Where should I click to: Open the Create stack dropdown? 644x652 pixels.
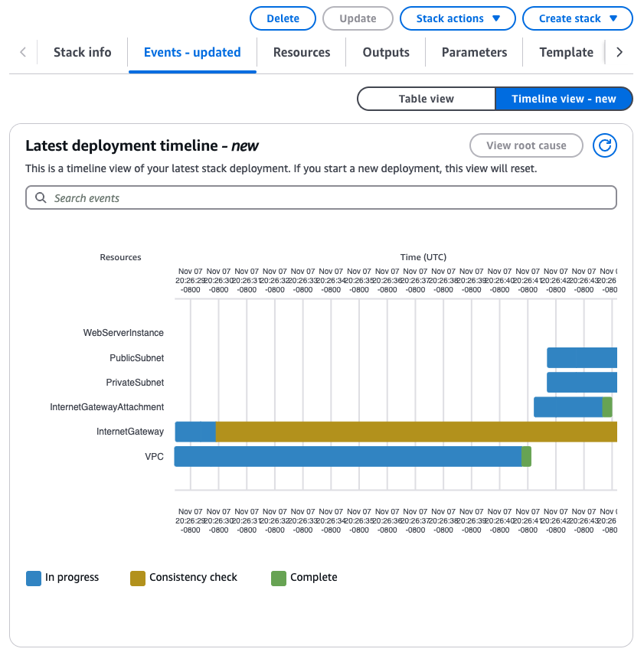tap(577, 19)
